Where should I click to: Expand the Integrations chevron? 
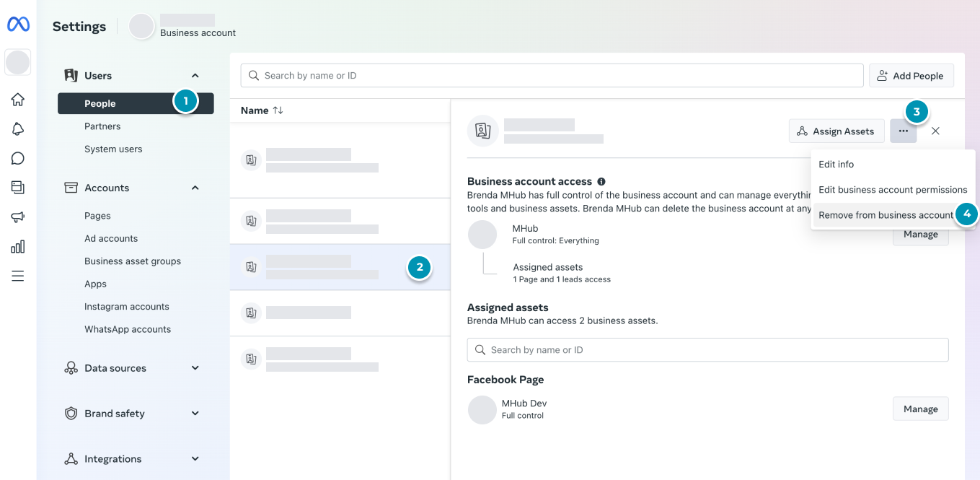[195, 459]
